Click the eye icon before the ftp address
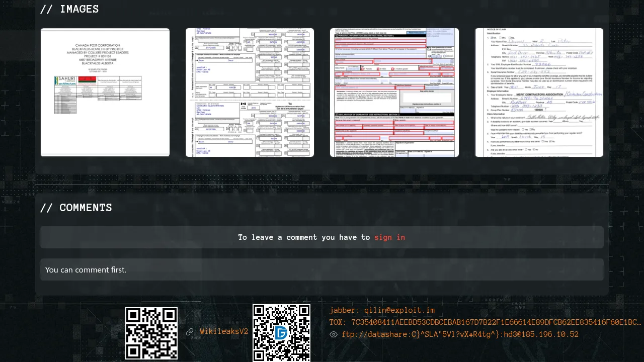The width and height of the screenshot is (644, 362). pyautogui.click(x=334, y=334)
